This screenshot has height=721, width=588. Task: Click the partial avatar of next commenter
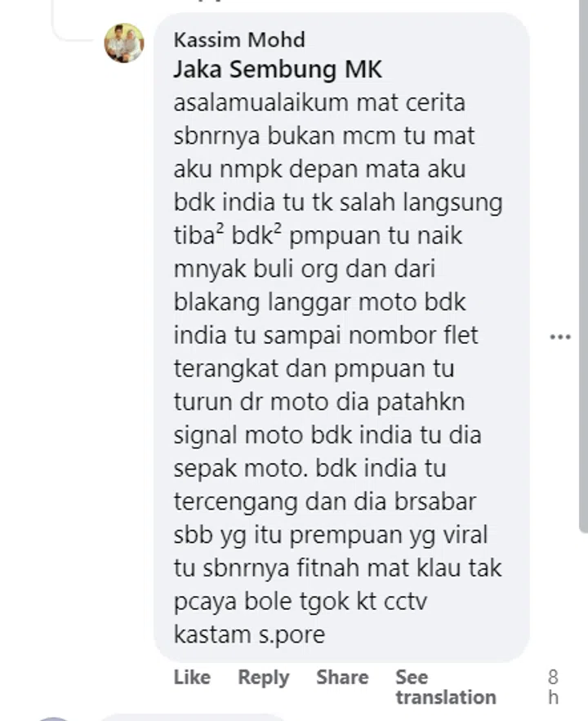coord(53,719)
